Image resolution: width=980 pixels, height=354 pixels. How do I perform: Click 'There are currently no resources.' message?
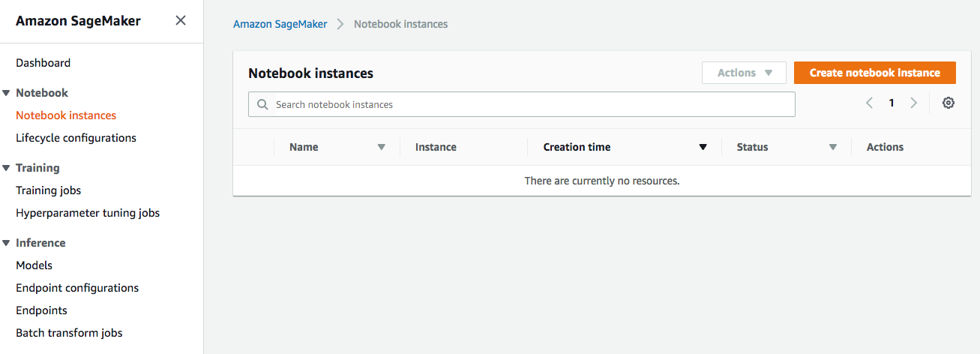tap(602, 181)
